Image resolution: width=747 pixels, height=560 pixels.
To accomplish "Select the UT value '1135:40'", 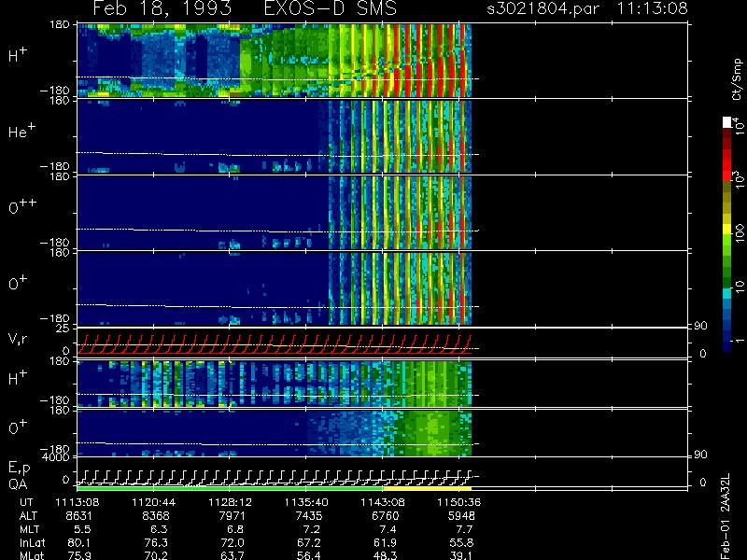I will [306, 502].
